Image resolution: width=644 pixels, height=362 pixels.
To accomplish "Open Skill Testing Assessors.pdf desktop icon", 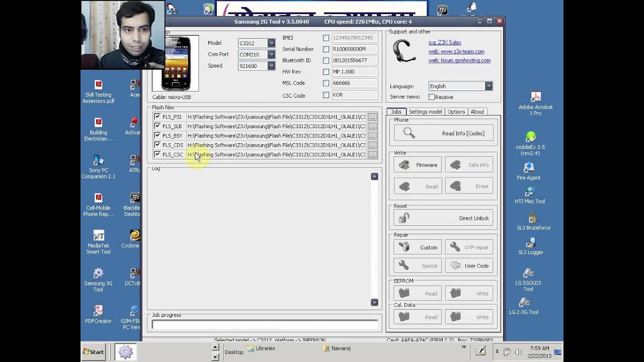I will point(99,92).
